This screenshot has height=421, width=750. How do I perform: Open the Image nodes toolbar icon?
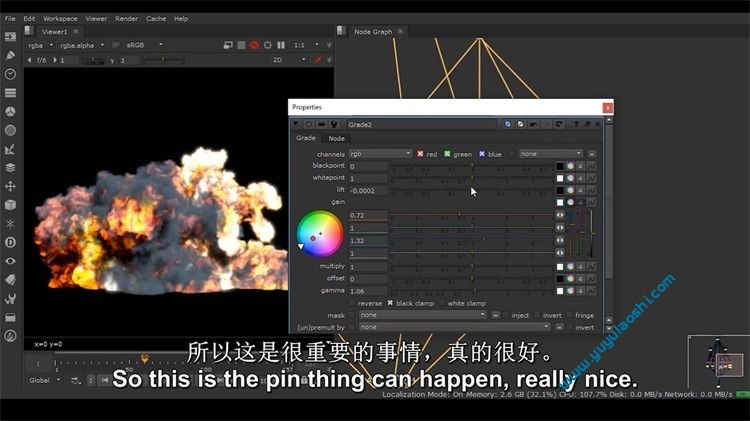[x=10, y=37]
